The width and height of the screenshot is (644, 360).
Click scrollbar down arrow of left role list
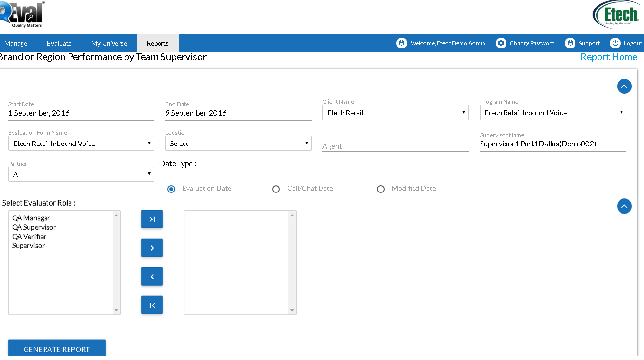click(x=116, y=310)
